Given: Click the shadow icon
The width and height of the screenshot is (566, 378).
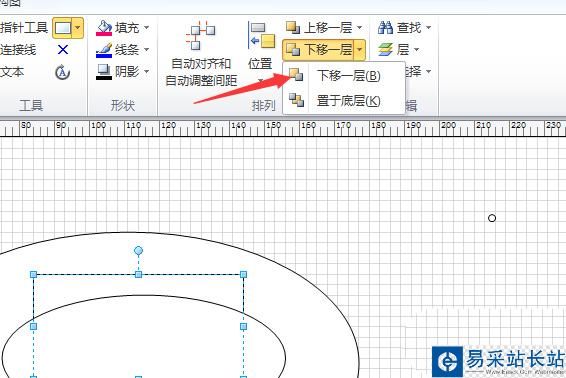Looking at the screenshot, I should pos(104,71).
